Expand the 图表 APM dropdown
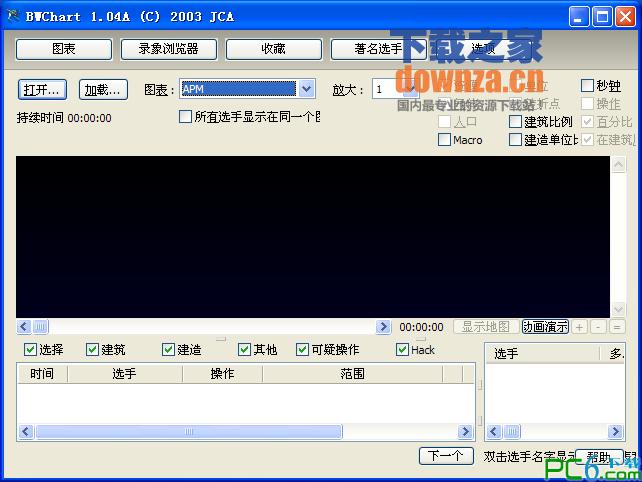This screenshot has width=642, height=482. click(x=307, y=88)
